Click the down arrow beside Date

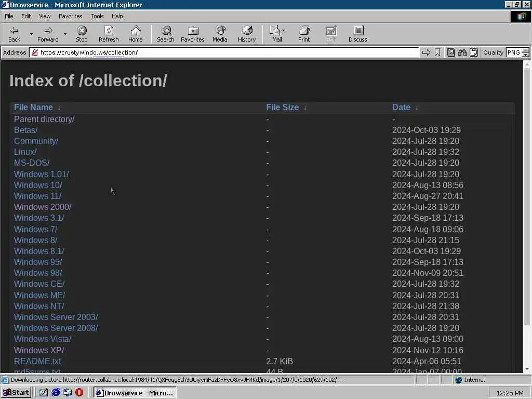coord(417,108)
